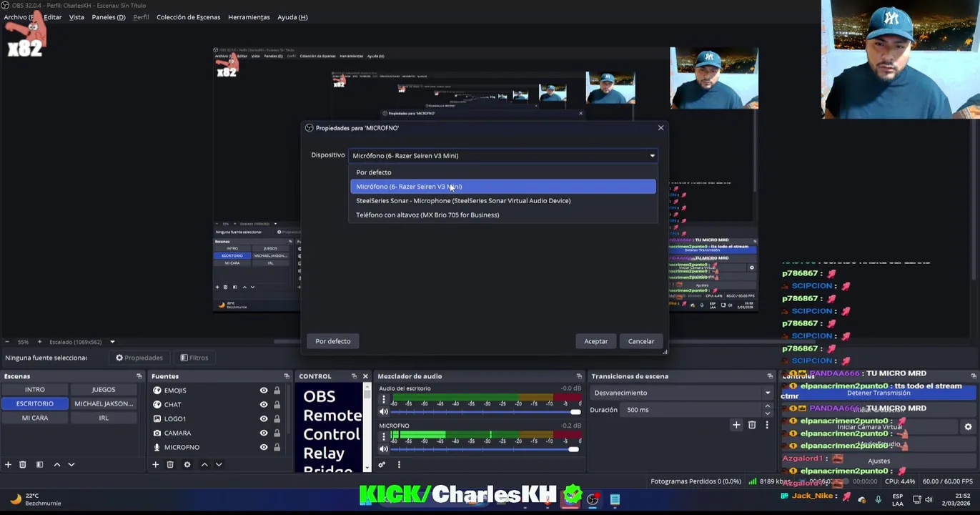Click Audio del escritorio volume slider
980x515 pixels.
pos(486,412)
